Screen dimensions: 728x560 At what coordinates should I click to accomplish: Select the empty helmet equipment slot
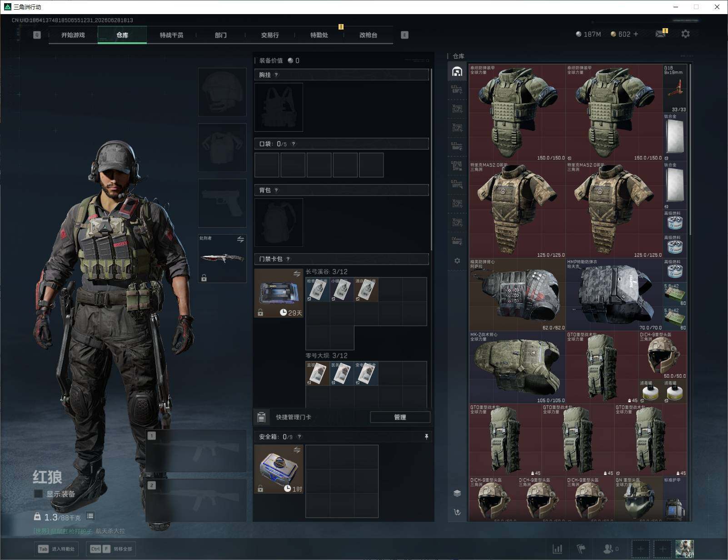point(222,92)
